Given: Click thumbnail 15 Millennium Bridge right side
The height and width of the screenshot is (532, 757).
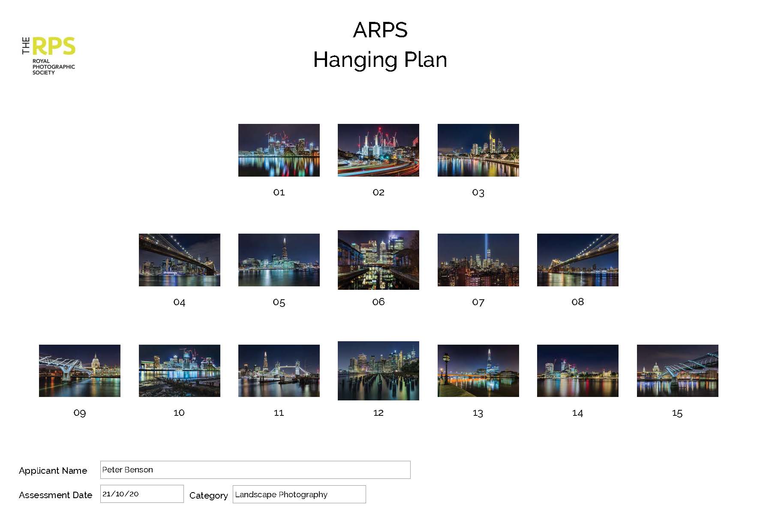Looking at the screenshot, I should (x=677, y=370).
